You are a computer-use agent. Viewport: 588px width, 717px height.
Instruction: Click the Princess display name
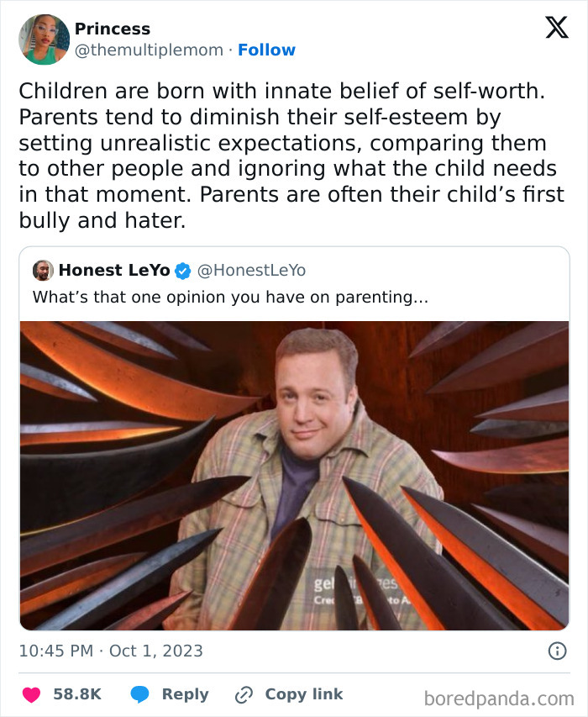(113, 28)
